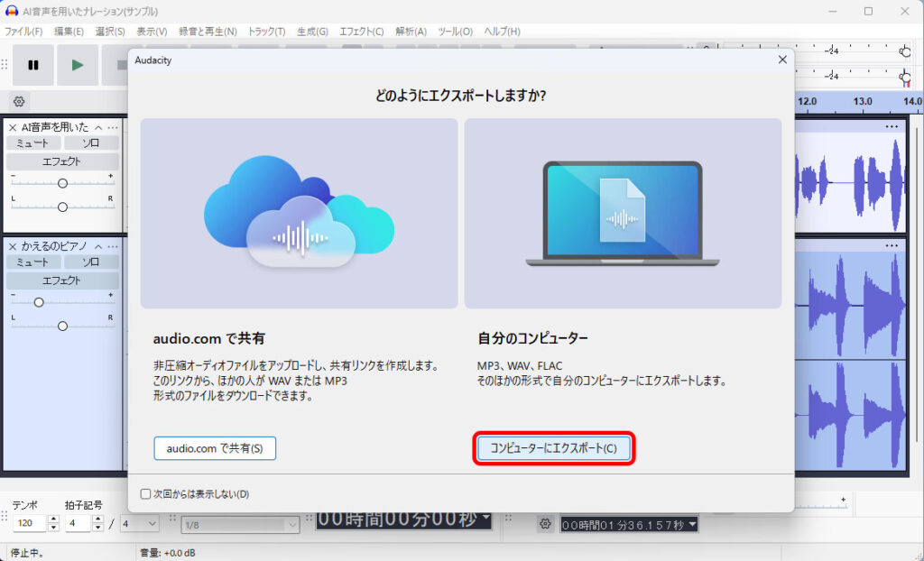Open the selection time format dropdown arrow

692,524
